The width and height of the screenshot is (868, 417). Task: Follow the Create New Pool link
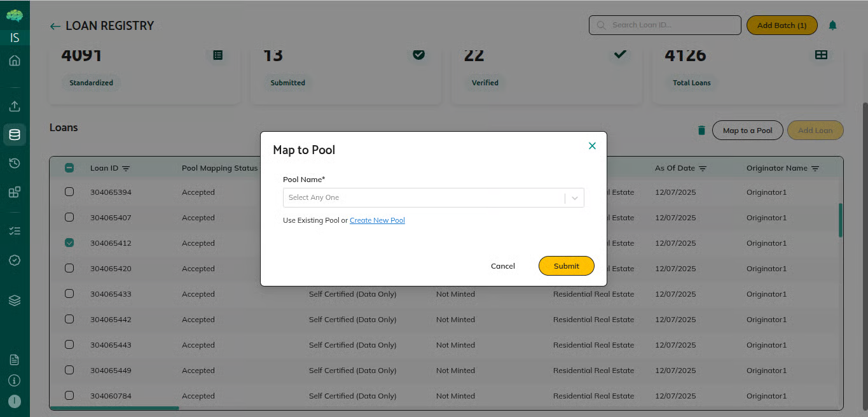(377, 220)
